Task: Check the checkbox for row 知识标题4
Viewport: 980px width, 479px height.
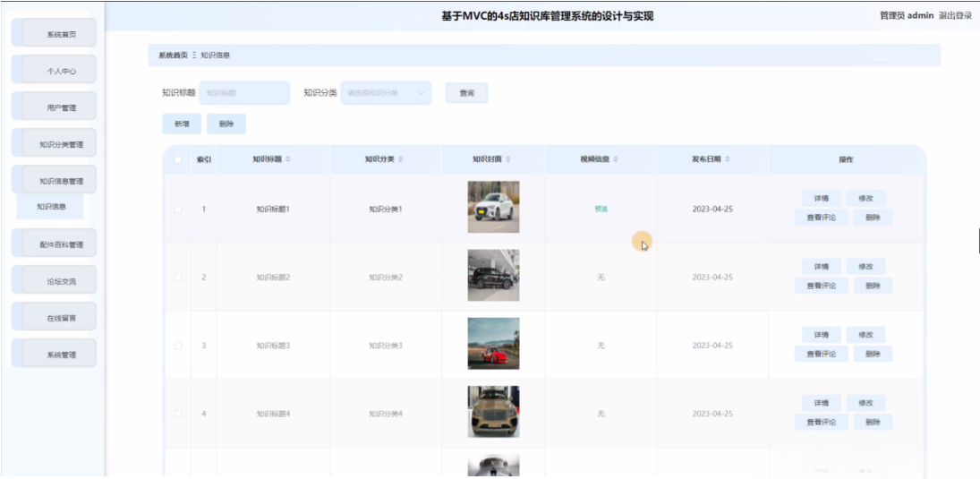Action: pyautogui.click(x=178, y=414)
